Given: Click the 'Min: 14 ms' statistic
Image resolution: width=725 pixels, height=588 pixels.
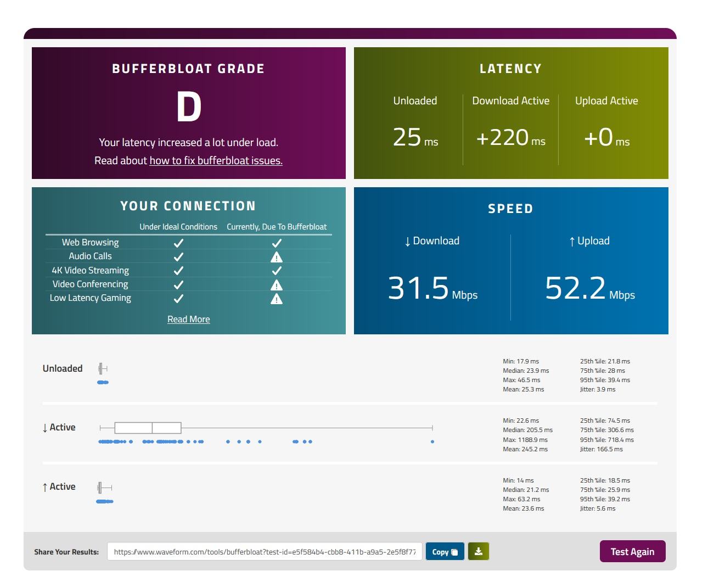Looking at the screenshot, I should tap(518, 480).
